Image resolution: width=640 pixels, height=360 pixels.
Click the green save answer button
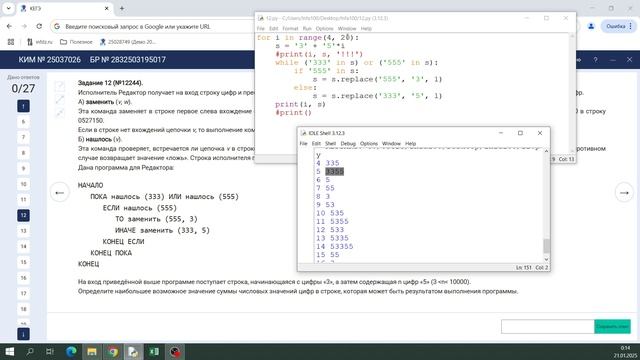click(612, 326)
